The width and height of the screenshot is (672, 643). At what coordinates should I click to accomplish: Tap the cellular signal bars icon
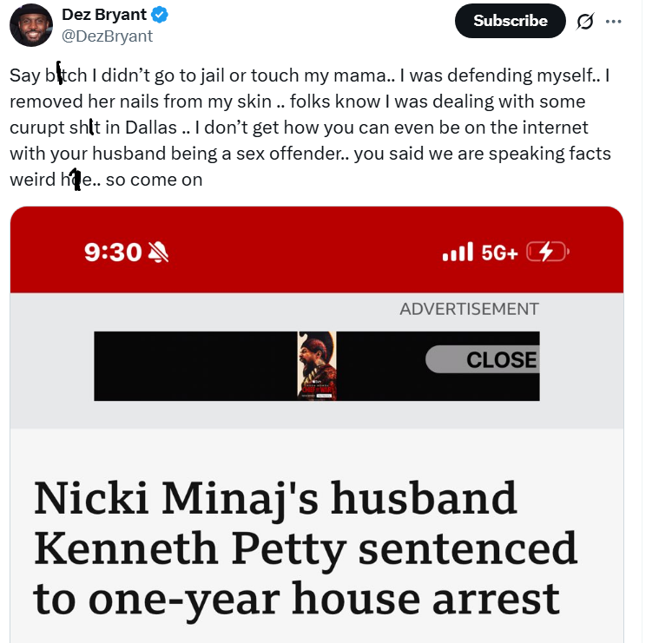[x=458, y=252]
